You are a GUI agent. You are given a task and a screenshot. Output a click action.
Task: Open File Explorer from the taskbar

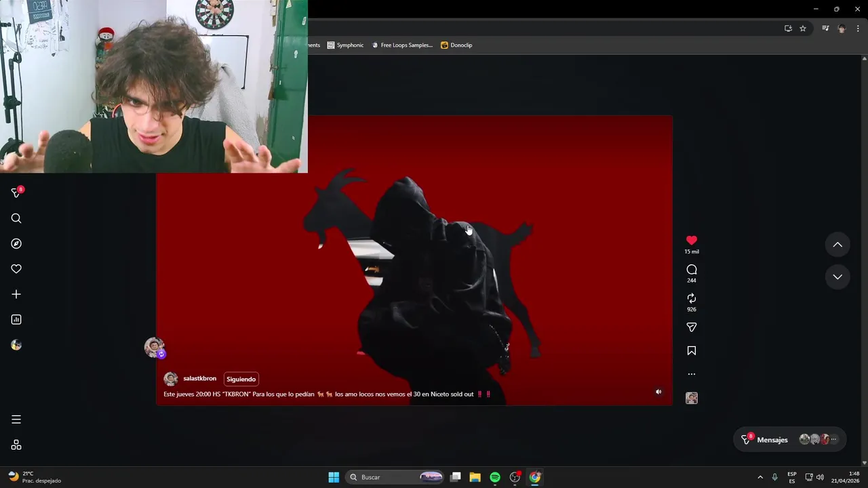(475, 477)
